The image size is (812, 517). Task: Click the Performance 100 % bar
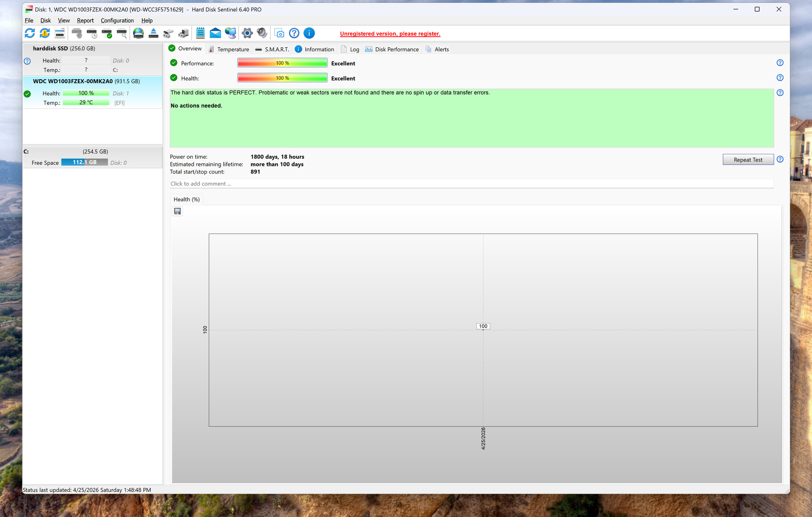tap(282, 63)
